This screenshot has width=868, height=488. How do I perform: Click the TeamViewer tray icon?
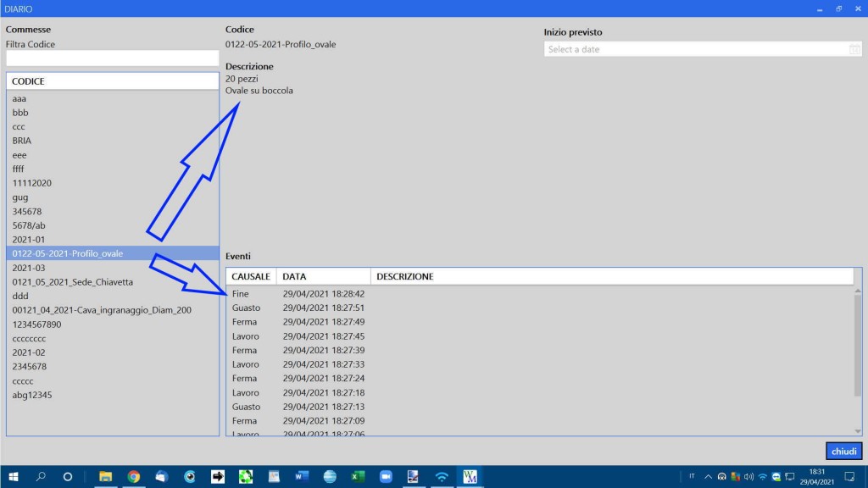click(x=776, y=476)
